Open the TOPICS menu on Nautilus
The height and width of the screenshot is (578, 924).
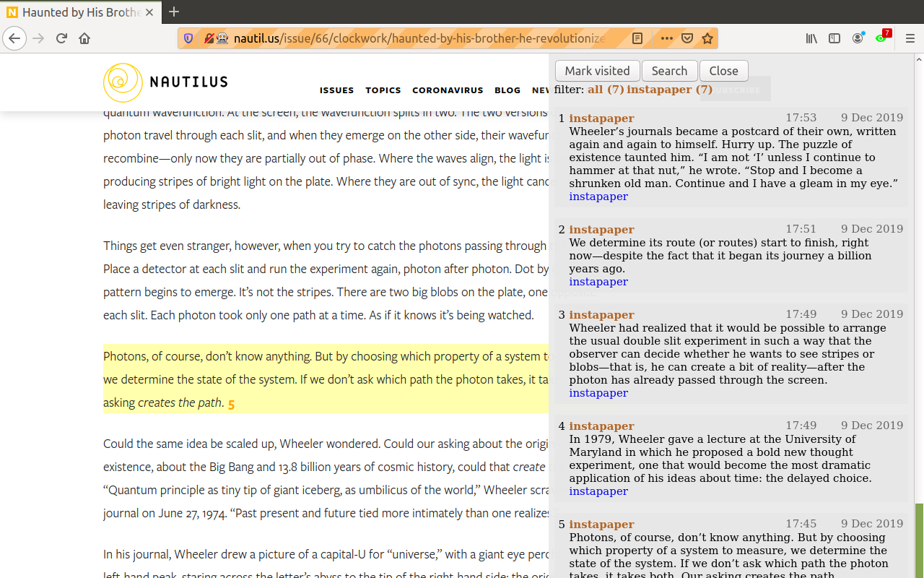coord(383,90)
